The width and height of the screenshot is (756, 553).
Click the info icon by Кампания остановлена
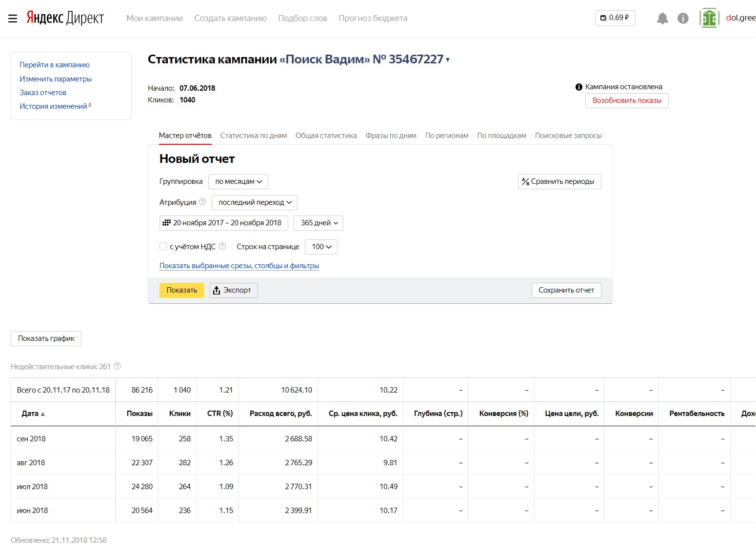(x=579, y=87)
